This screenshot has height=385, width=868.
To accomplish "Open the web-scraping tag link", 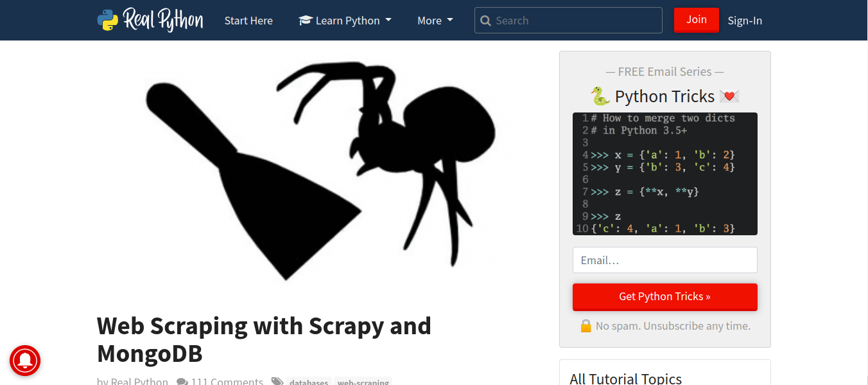I will [x=363, y=382].
